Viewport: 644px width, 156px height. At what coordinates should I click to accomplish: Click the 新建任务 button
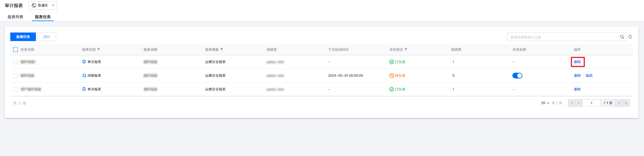click(23, 37)
